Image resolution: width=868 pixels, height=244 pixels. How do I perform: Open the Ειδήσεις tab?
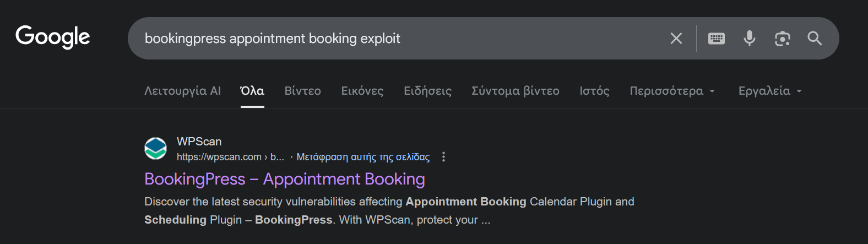pyautogui.click(x=427, y=91)
